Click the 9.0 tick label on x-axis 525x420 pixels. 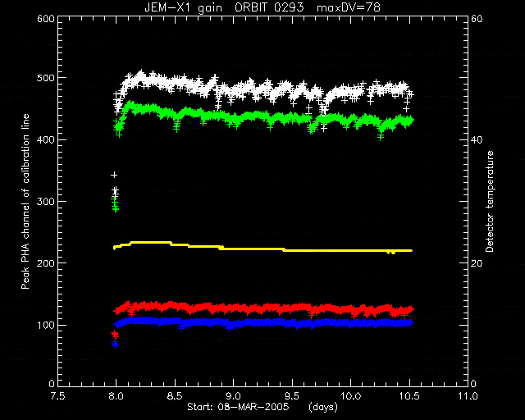[233, 396]
